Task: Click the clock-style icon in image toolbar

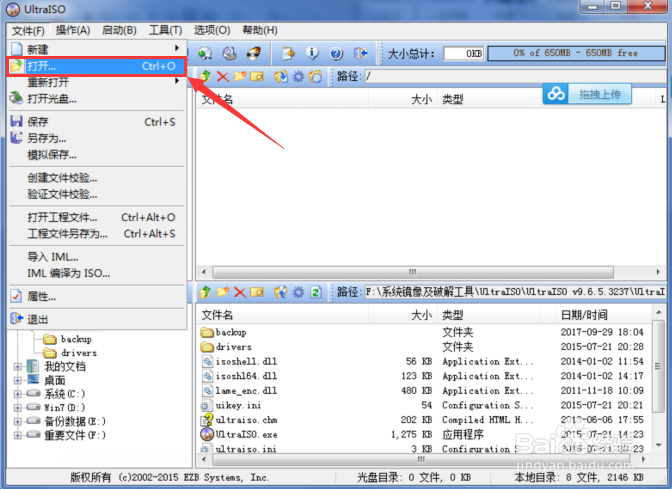Action: pos(316,76)
